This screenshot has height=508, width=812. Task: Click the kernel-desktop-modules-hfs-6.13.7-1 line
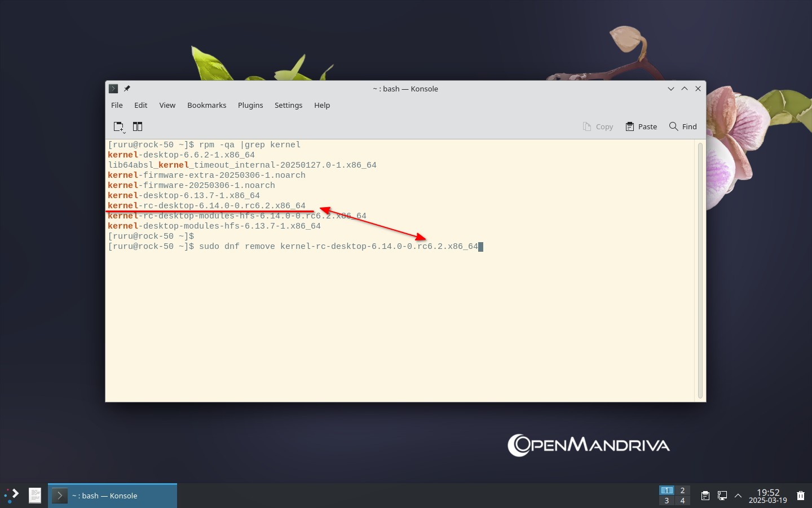point(214,226)
